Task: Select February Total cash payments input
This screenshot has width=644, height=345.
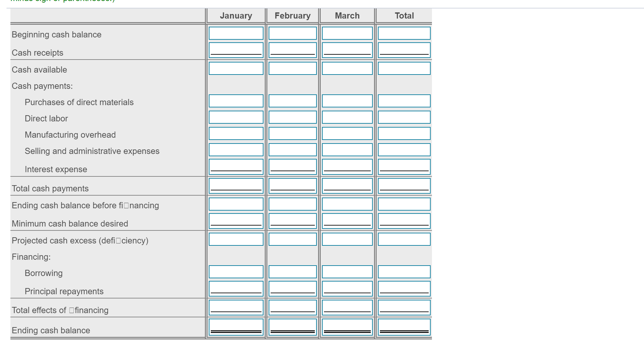Action: point(292,186)
